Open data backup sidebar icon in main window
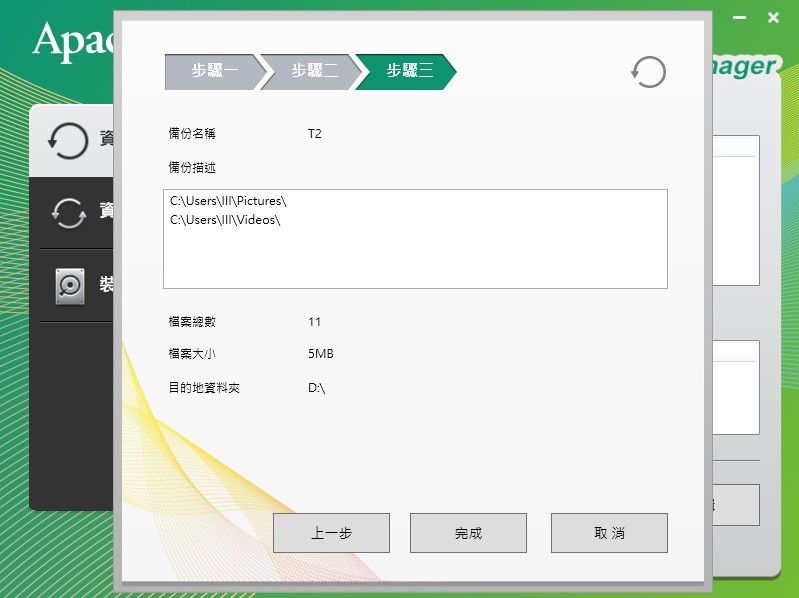Screen dimensions: 799x598 (68, 141)
